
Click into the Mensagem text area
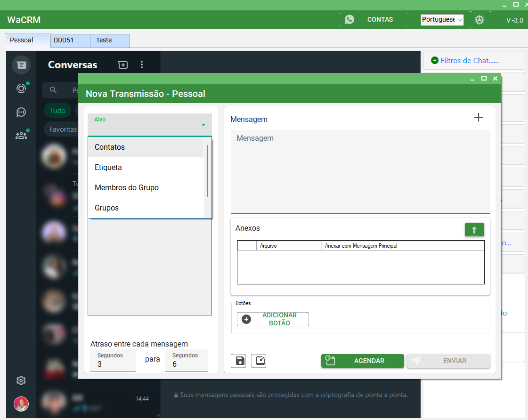pyautogui.click(x=360, y=171)
